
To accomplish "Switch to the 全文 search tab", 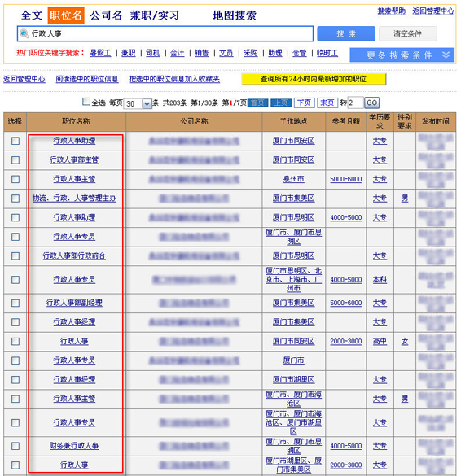I will pos(31,15).
